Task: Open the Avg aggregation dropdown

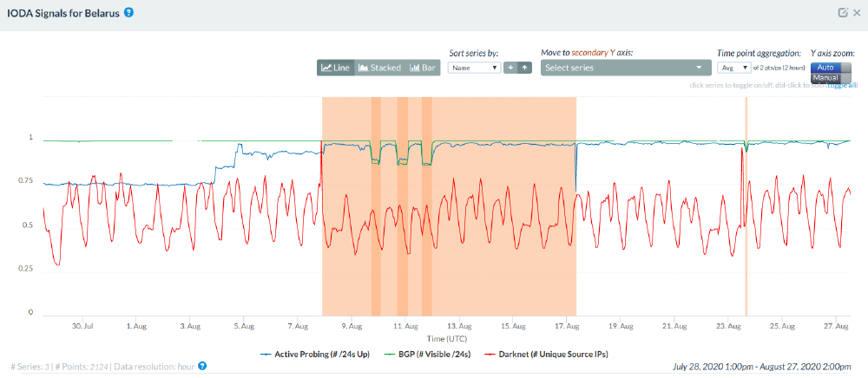Action: click(733, 68)
